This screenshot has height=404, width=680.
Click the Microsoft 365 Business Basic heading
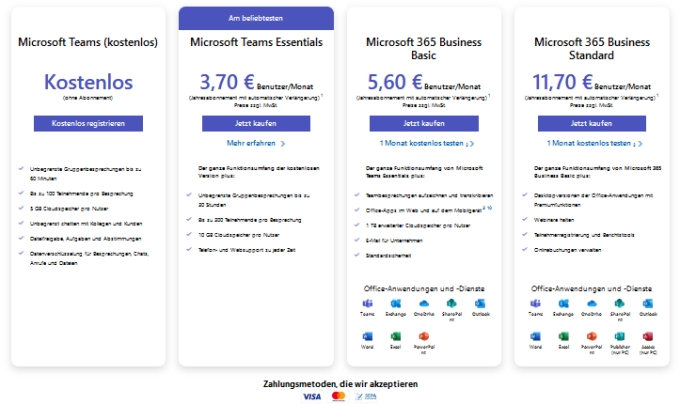(x=424, y=49)
